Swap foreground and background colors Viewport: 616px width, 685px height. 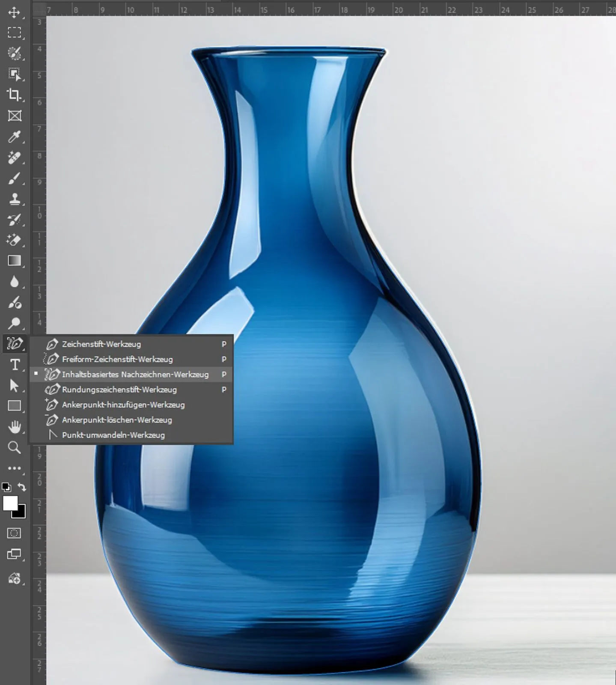click(x=22, y=487)
